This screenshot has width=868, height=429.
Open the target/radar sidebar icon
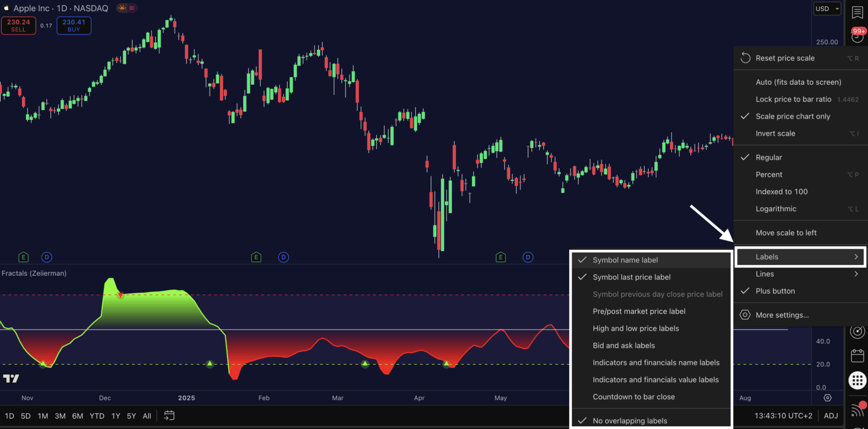(x=857, y=331)
